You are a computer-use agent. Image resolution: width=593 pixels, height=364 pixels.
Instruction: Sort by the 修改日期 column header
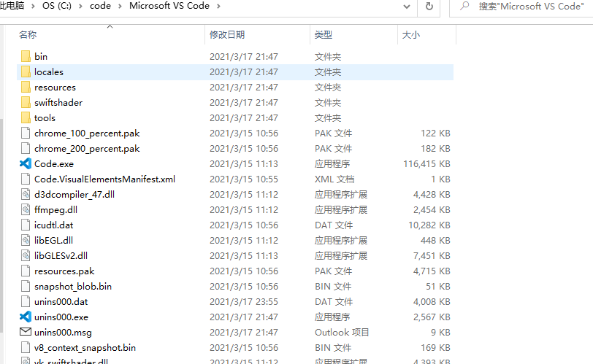pyautogui.click(x=227, y=35)
